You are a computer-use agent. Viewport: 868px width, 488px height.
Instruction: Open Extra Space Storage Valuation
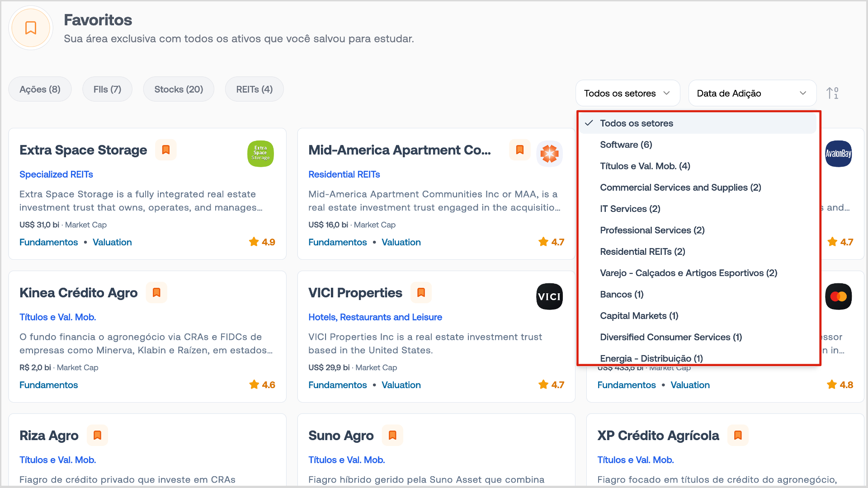point(112,242)
